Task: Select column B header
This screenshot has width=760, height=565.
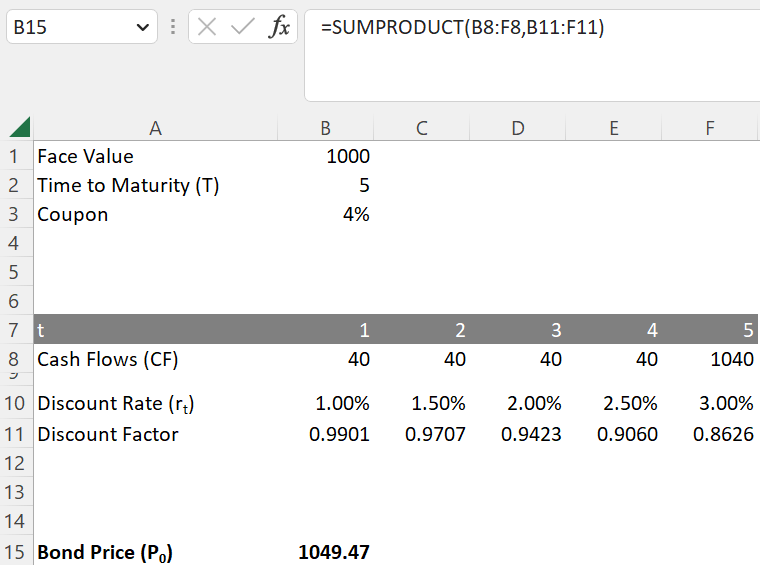Action: tap(326, 128)
